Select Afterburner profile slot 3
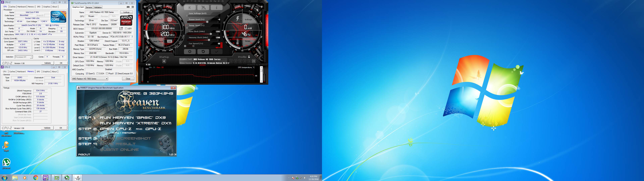The height and width of the screenshot is (181, 644). coord(240,61)
